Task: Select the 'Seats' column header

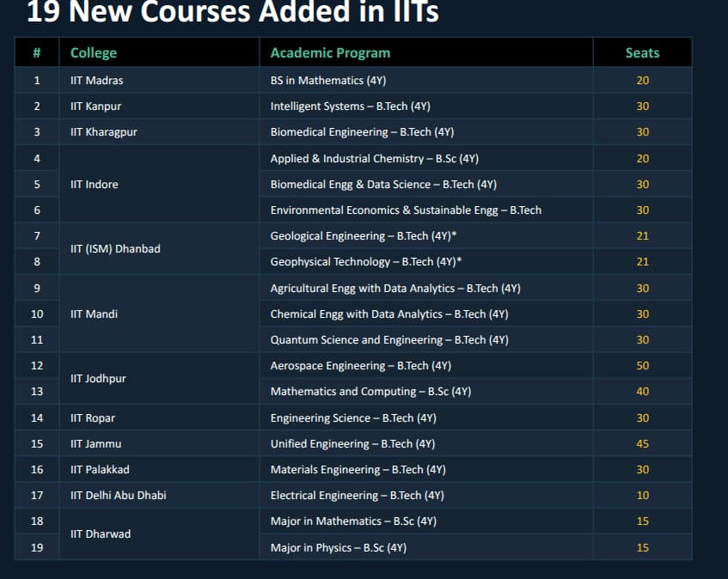Action: pyautogui.click(x=642, y=52)
